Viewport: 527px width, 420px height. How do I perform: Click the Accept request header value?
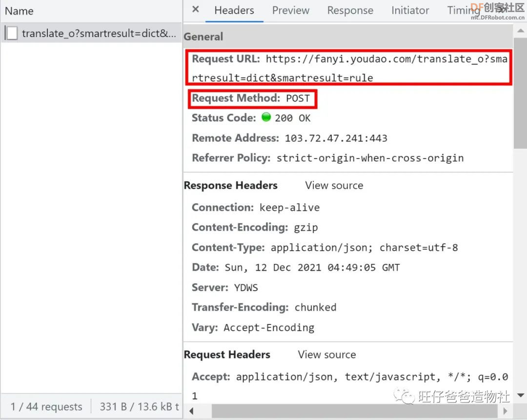(x=350, y=386)
